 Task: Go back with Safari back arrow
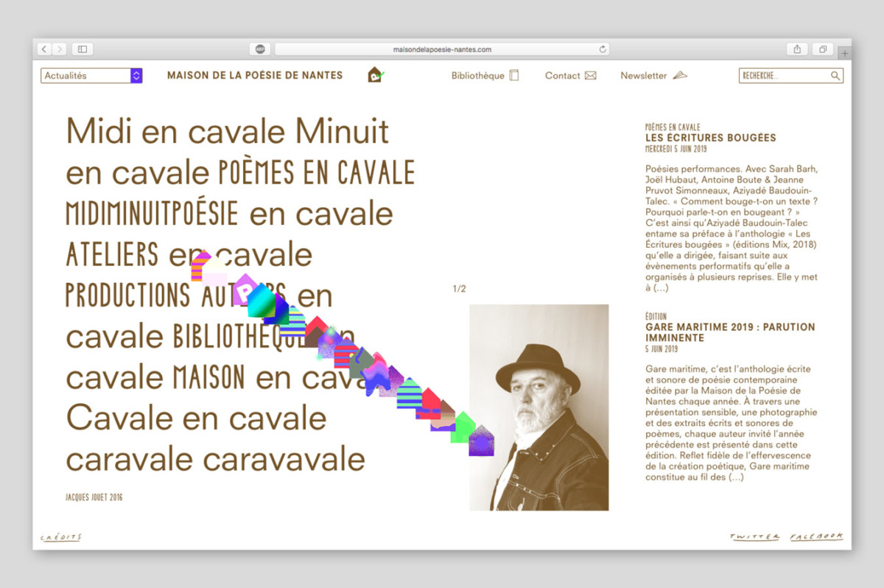[44, 49]
